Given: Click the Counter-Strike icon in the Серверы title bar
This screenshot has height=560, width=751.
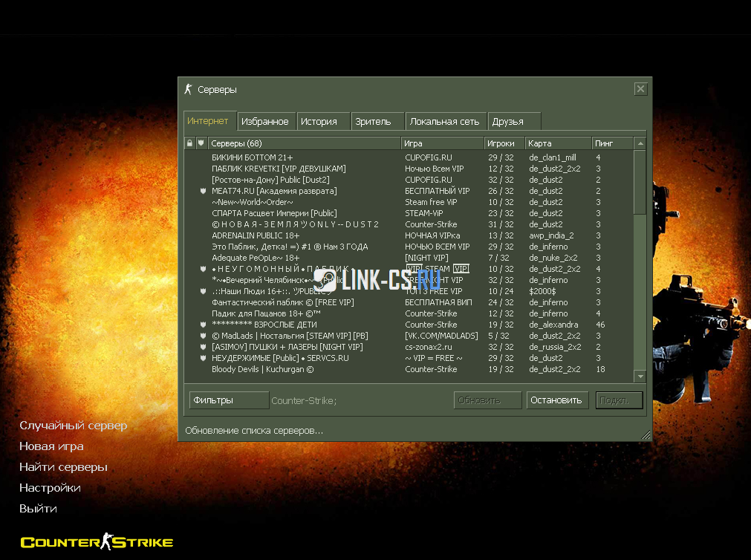Looking at the screenshot, I should coord(189,89).
